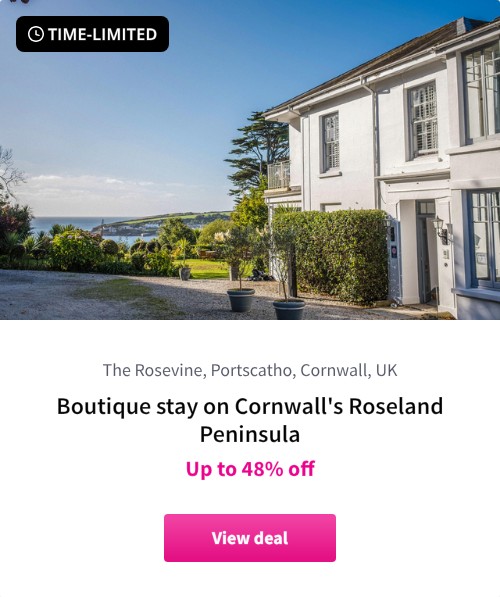
Task: Click the trimmed green hedge in photo
Action: 331,254
